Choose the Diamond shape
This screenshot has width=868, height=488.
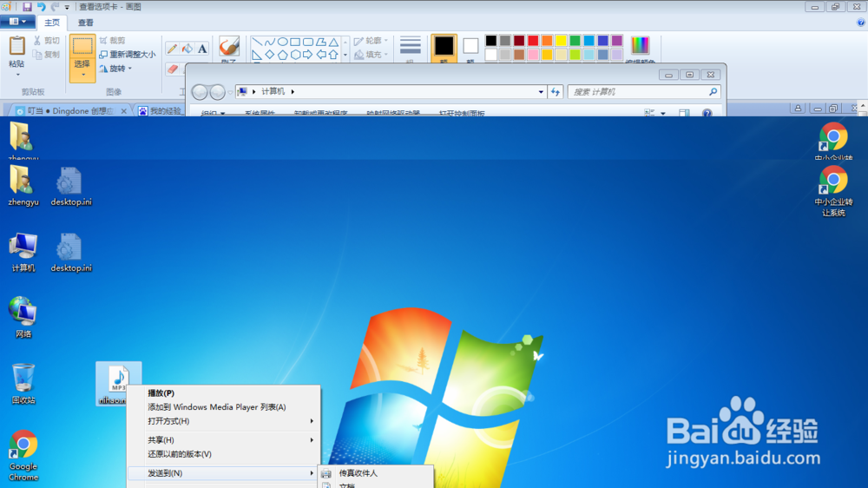pyautogui.click(x=270, y=55)
